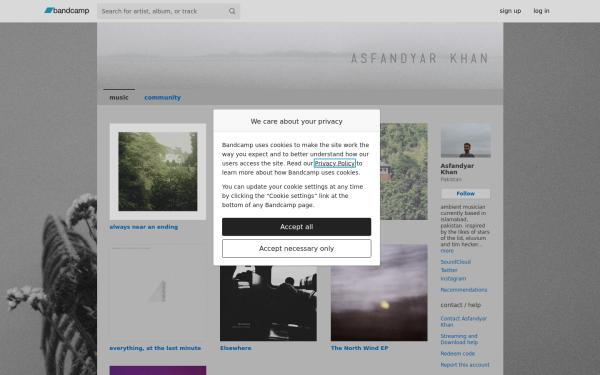Follow Asfandyar Khan
This screenshot has height=375, width=600.
coord(465,194)
